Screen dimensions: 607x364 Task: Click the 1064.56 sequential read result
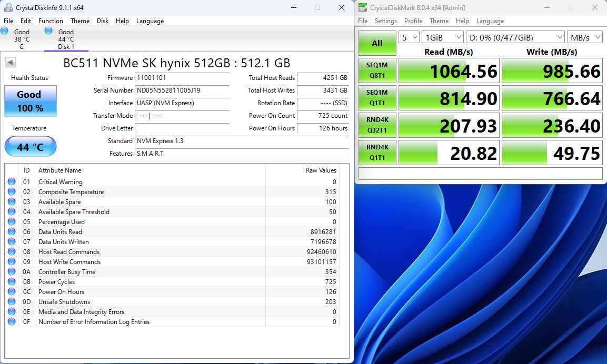pyautogui.click(x=449, y=70)
